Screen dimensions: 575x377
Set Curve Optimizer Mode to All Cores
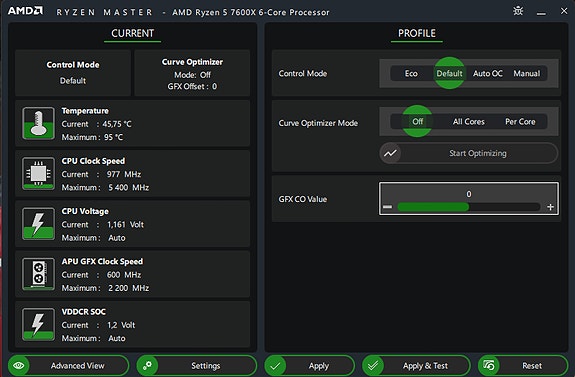pos(469,121)
